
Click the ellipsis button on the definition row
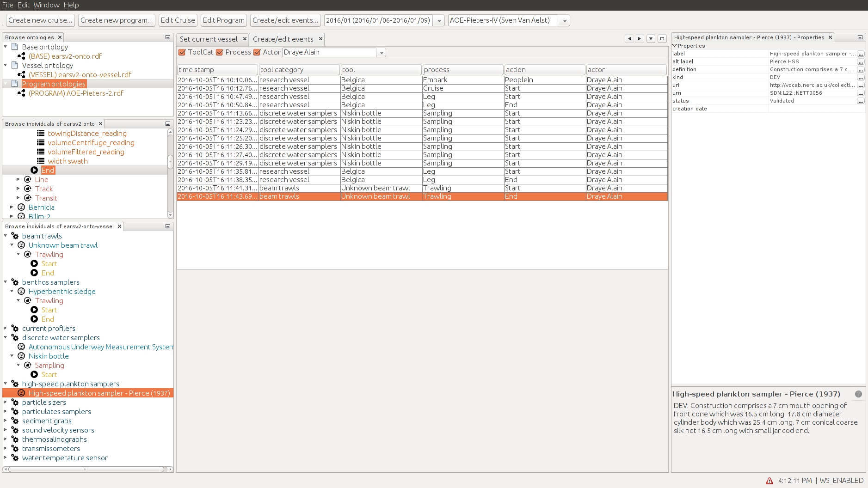tap(861, 70)
